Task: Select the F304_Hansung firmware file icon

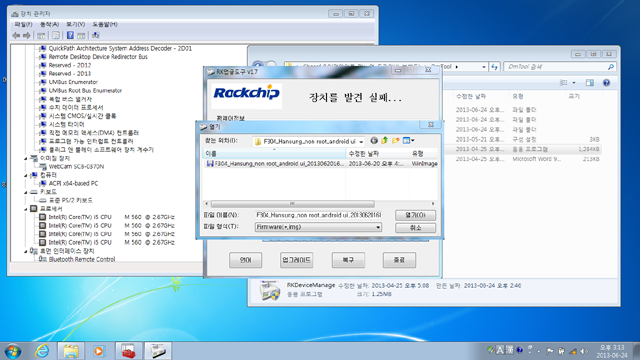Action: coord(210,163)
